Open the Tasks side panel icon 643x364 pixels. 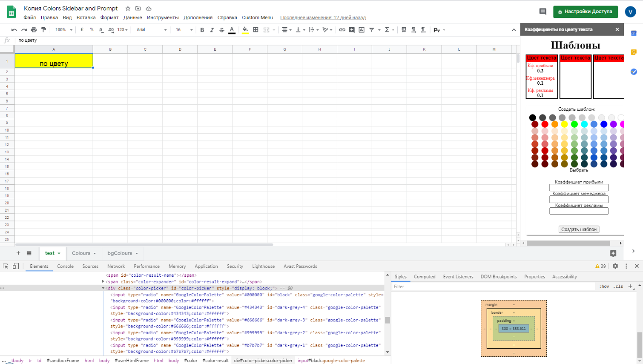[x=634, y=72]
